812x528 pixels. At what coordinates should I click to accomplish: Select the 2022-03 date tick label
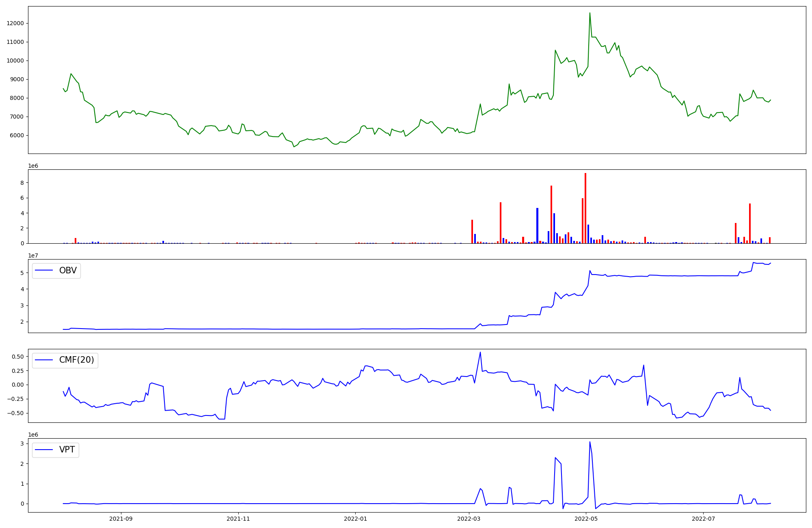coord(469,519)
